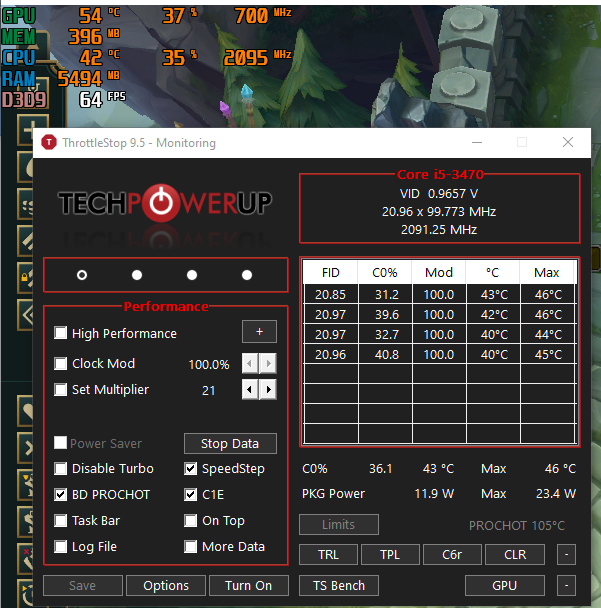601x608 pixels.
Task: Click the Max column header
Action: coord(547,272)
